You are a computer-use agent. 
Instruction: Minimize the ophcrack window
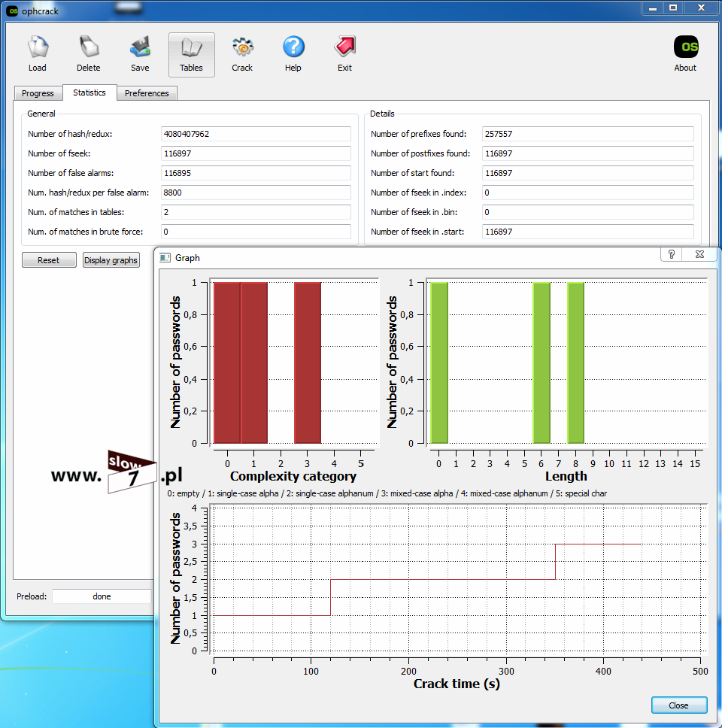[x=652, y=8]
